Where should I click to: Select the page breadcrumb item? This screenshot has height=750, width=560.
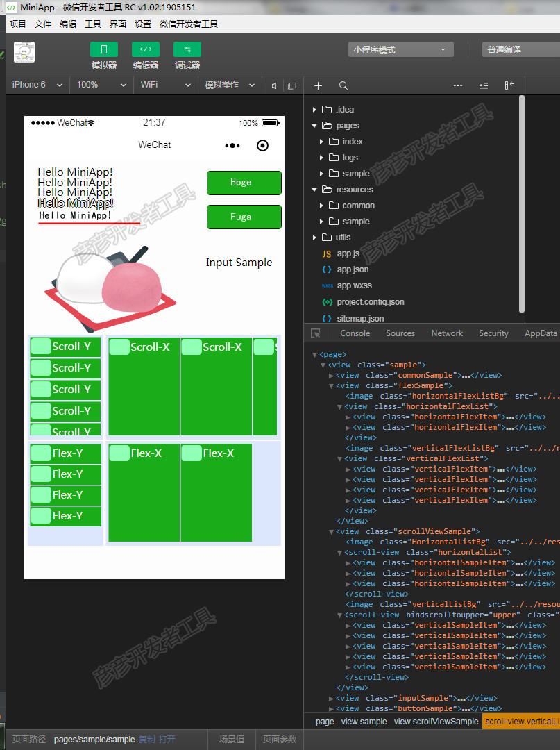coord(325,722)
